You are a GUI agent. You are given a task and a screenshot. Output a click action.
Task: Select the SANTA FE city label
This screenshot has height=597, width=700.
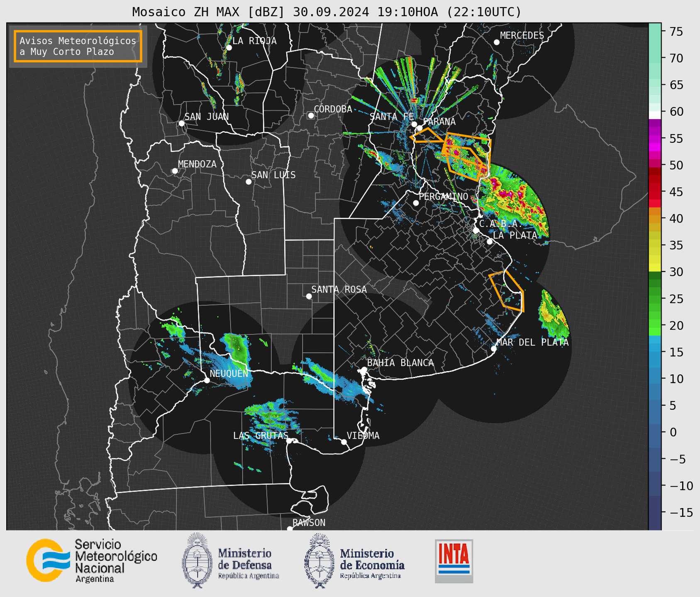[392, 117]
